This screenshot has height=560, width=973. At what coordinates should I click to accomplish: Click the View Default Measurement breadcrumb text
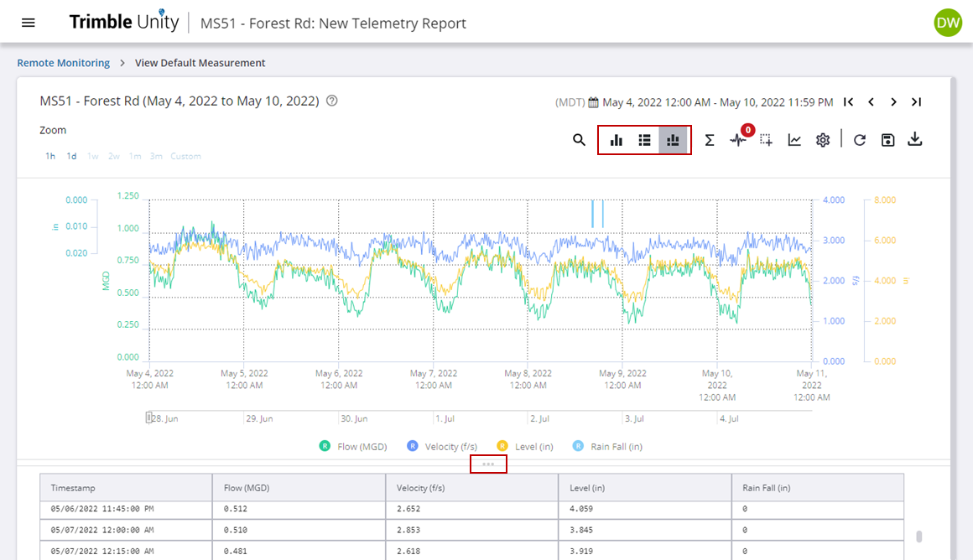[200, 63]
